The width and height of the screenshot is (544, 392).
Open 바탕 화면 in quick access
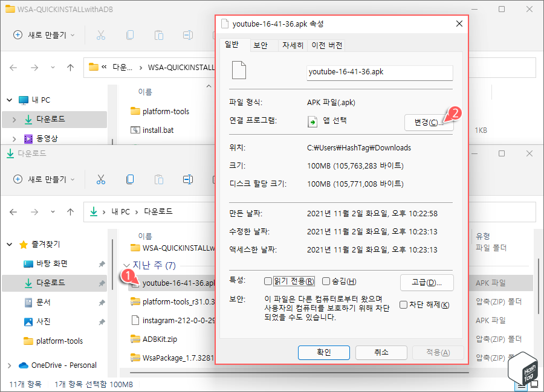(x=52, y=264)
